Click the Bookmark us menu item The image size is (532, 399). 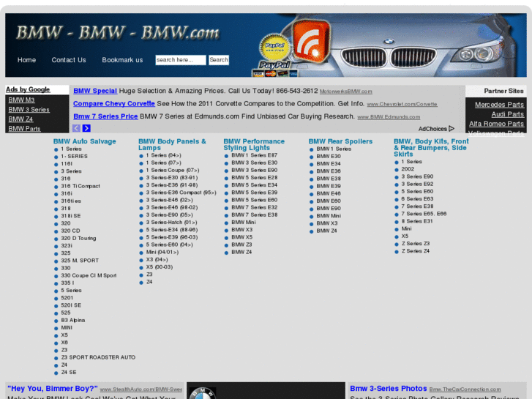122,60
